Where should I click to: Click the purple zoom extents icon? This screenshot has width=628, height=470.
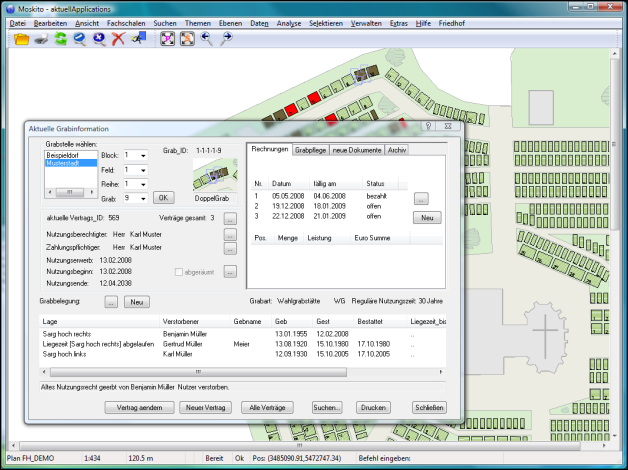[x=167, y=38]
